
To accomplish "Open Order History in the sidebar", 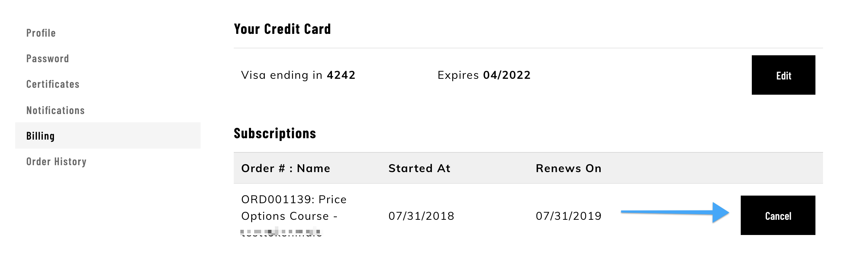I will 56,162.
